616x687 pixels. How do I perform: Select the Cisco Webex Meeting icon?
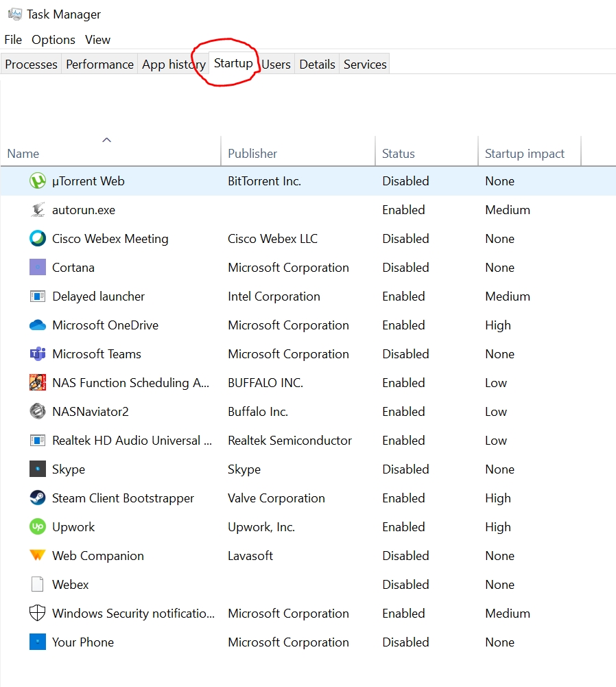coord(37,239)
